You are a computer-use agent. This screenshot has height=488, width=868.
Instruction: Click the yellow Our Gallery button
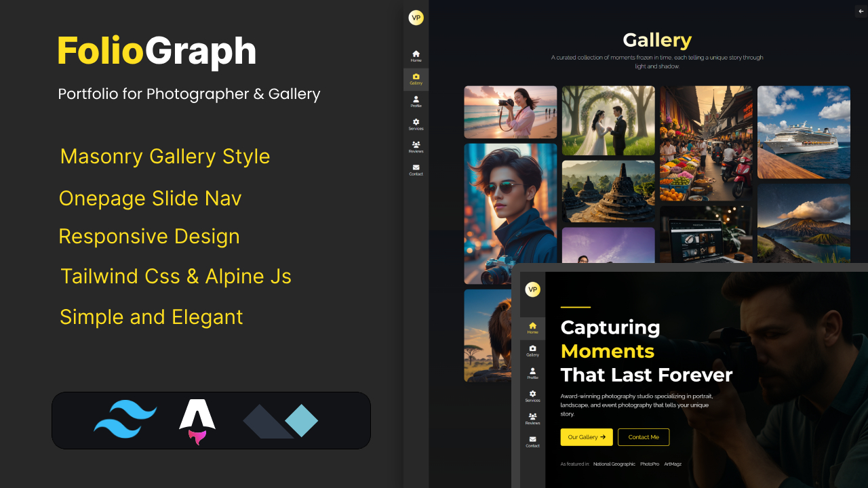pyautogui.click(x=587, y=437)
